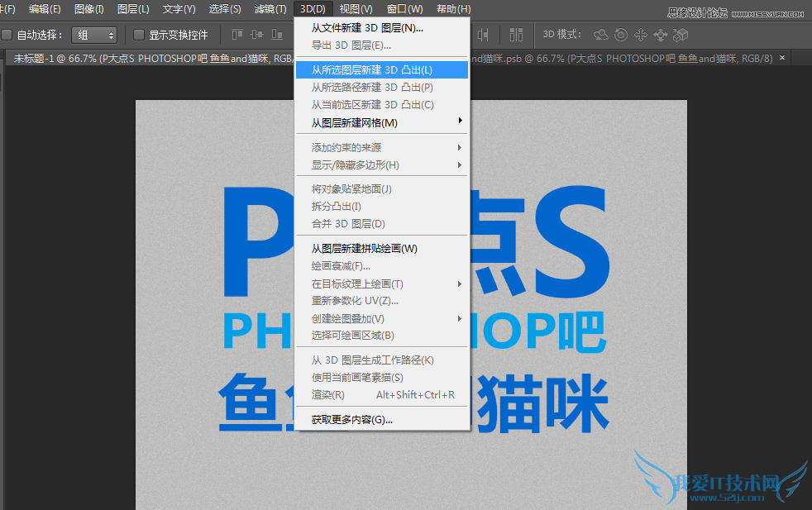This screenshot has height=510, width=812.
Task: Select the Scale 3D Object mode icon
Action: 681,35
